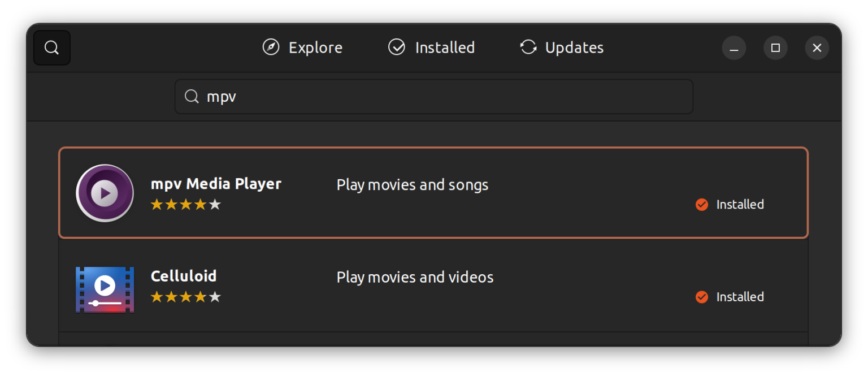
Task: Click the magnifier icon inside the search field
Action: [192, 96]
